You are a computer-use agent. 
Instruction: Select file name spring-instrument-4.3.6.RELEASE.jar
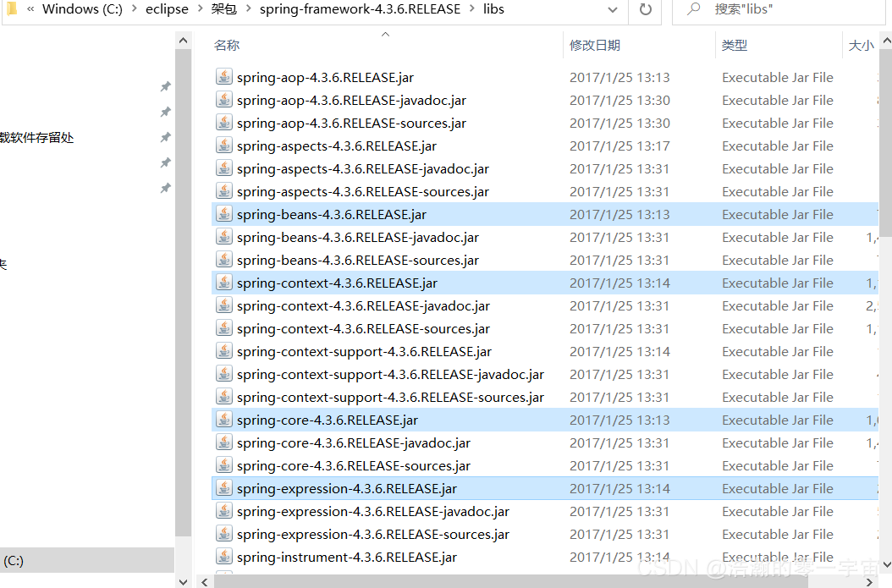click(x=347, y=558)
